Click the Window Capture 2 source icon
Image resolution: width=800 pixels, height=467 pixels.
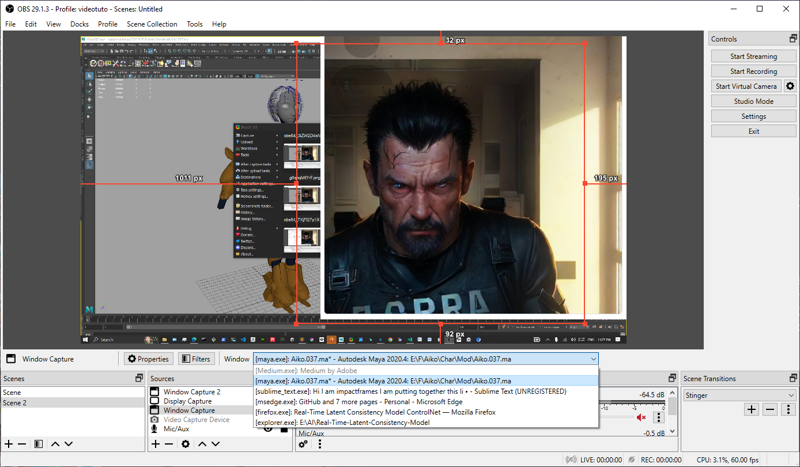coord(154,391)
